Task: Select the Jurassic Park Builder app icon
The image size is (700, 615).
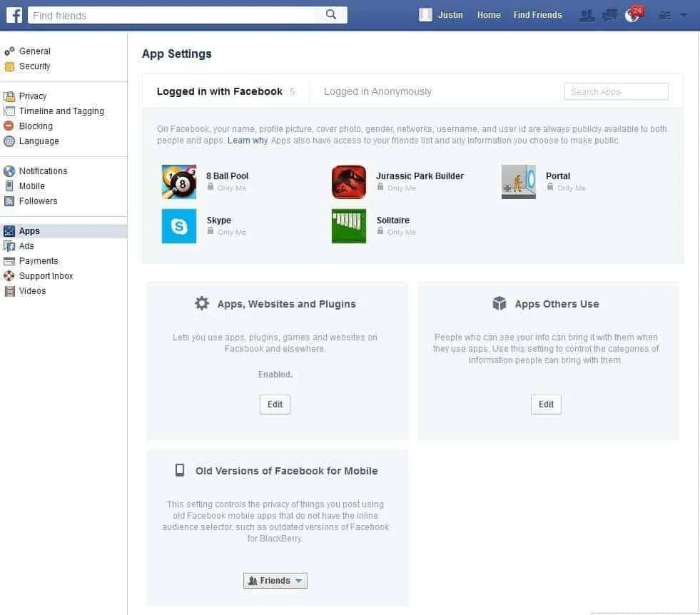Action: click(349, 182)
